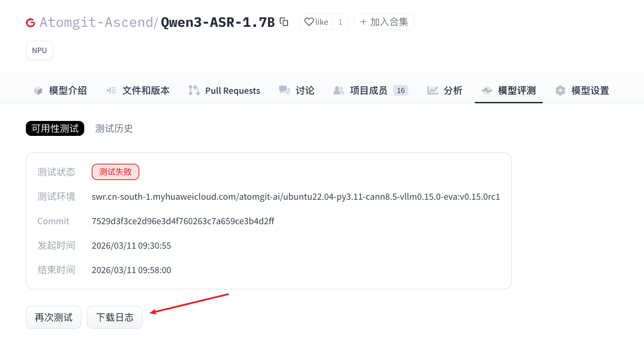Image resolution: width=644 pixels, height=356 pixels.
Task: Click the Pull Requests branch icon
Action: point(194,90)
